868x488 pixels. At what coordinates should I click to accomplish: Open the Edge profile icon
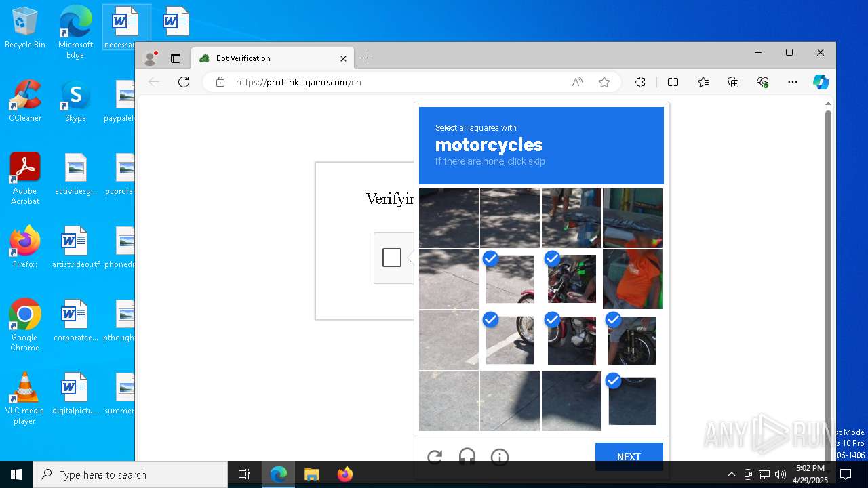(151, 58)
